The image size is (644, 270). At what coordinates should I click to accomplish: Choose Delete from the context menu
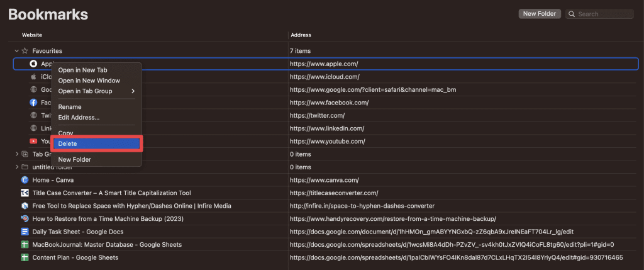pos(96,144)
